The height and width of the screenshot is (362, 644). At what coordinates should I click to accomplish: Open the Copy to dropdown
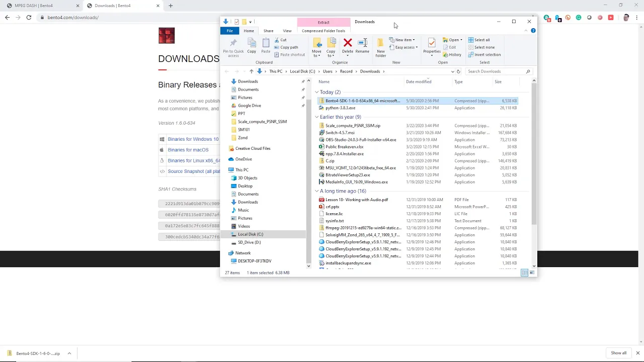tap(331, 53)
